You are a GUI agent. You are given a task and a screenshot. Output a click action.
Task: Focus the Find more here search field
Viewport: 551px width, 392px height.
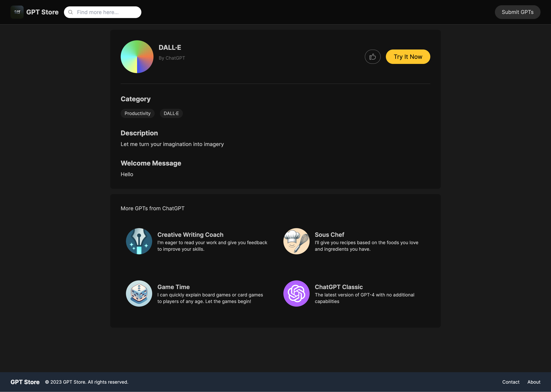(x=106, y=12)
